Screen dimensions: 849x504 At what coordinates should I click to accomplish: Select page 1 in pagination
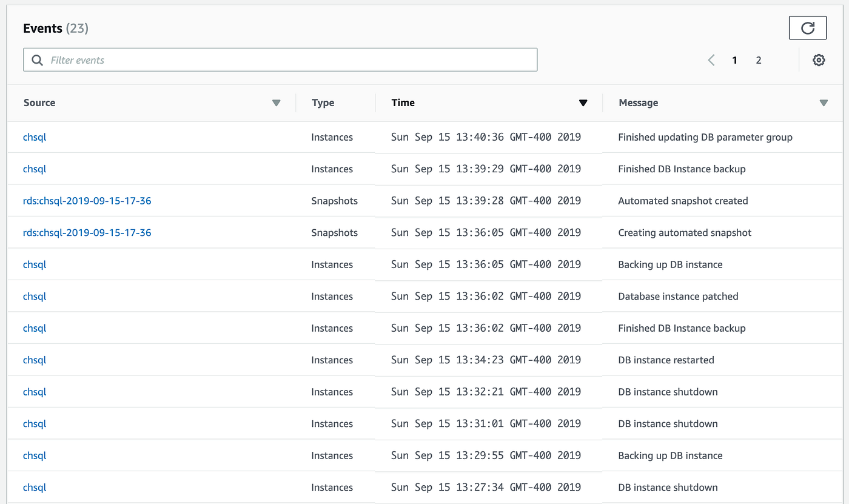point(734,60)
